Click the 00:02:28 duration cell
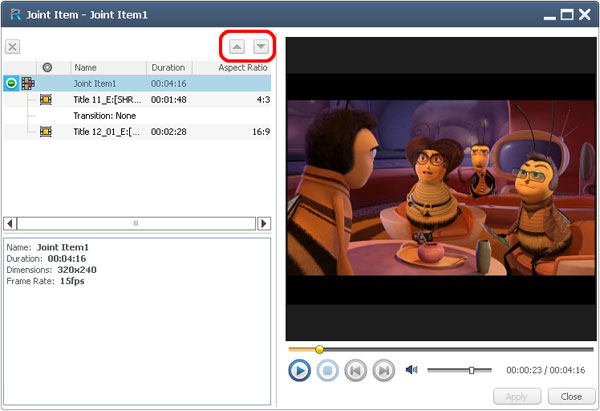The image size is (600, 411). (x=169, y=132)
